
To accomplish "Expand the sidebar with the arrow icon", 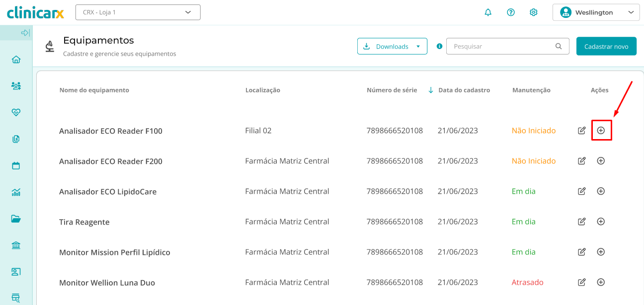I will 25,33.
